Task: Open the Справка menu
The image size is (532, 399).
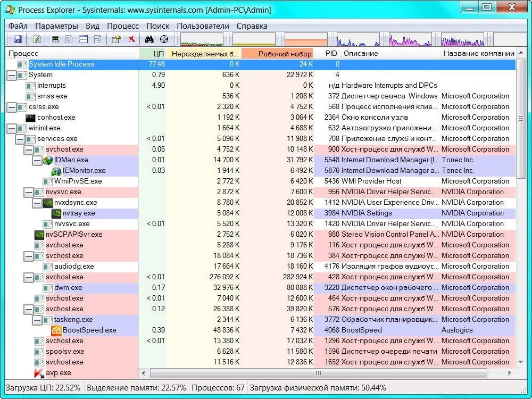Action: pos(252,26)
